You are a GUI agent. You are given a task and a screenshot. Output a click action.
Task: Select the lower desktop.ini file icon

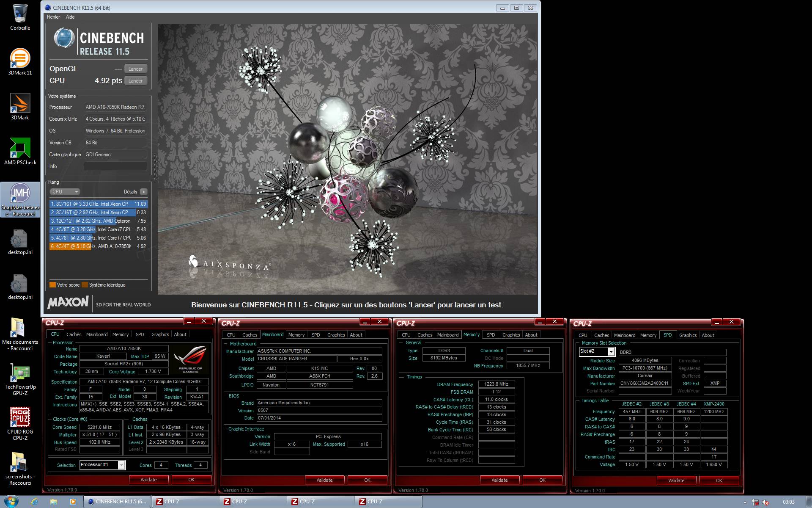20,287
